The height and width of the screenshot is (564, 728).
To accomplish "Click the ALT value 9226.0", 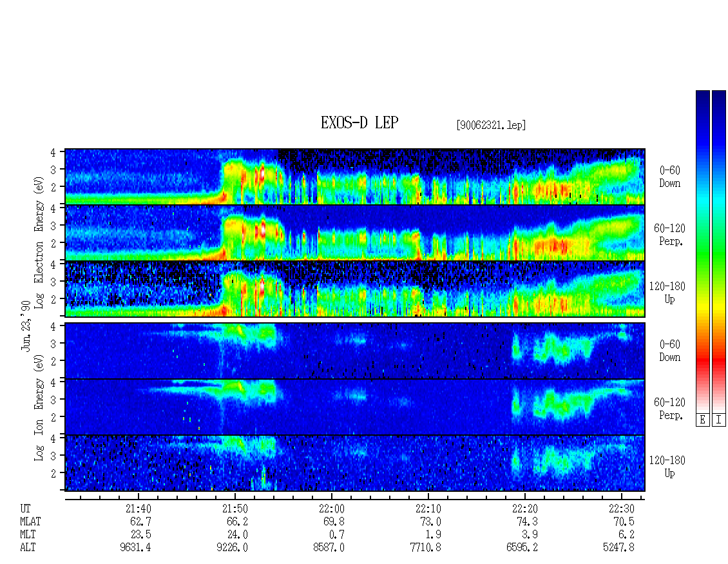I will [232, 548].
